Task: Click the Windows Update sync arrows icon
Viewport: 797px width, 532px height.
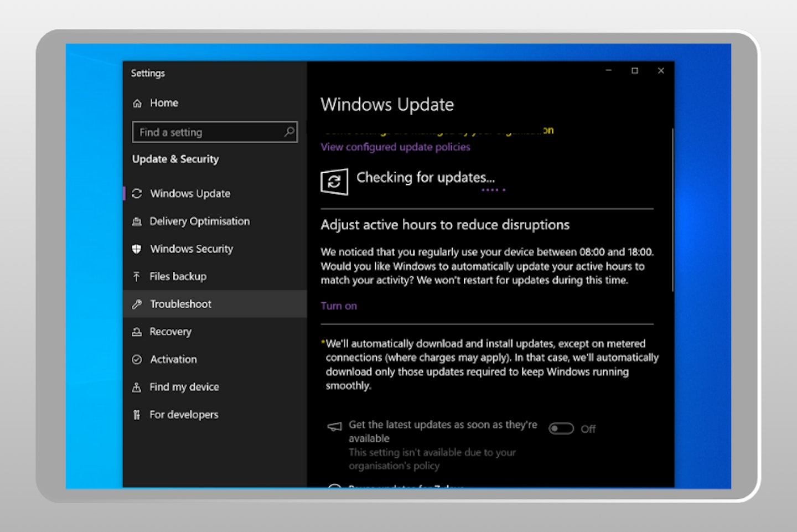Action: [137, 193]
